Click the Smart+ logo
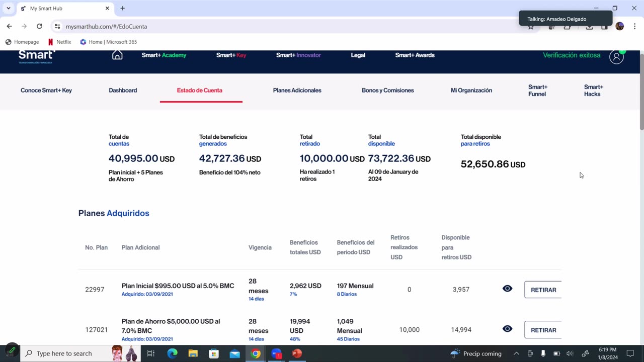Screen dimensions: 644x362 tap(37, 56)
